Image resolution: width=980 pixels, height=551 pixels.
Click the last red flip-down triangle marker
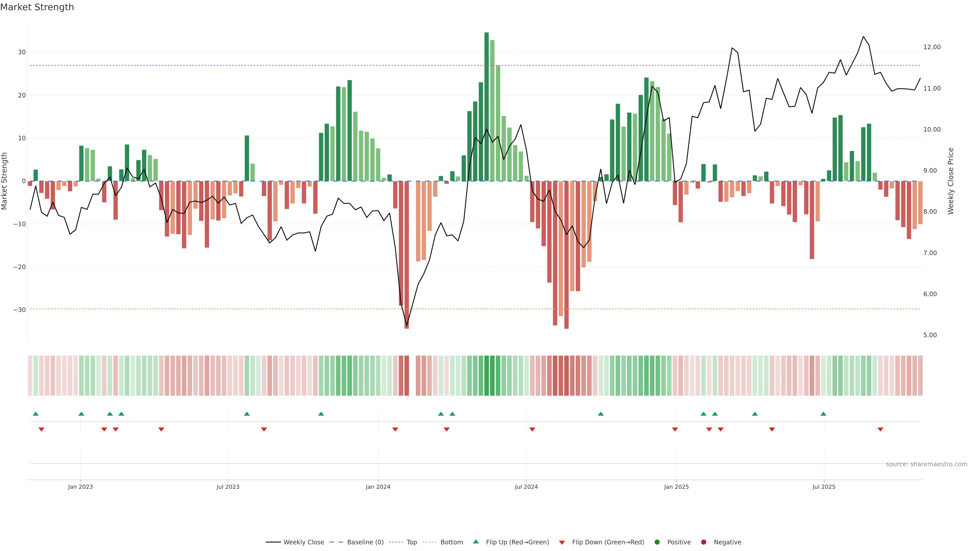coord(880,429)
